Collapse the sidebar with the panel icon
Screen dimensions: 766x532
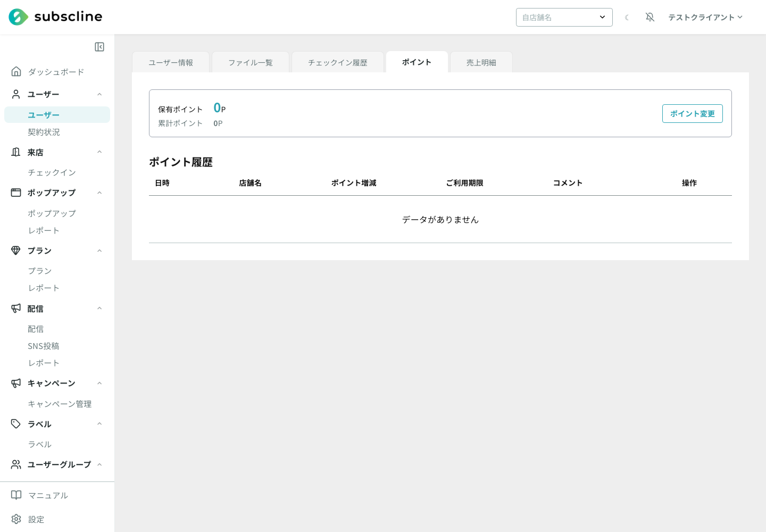pyautogui.click(x=99, y=47)
